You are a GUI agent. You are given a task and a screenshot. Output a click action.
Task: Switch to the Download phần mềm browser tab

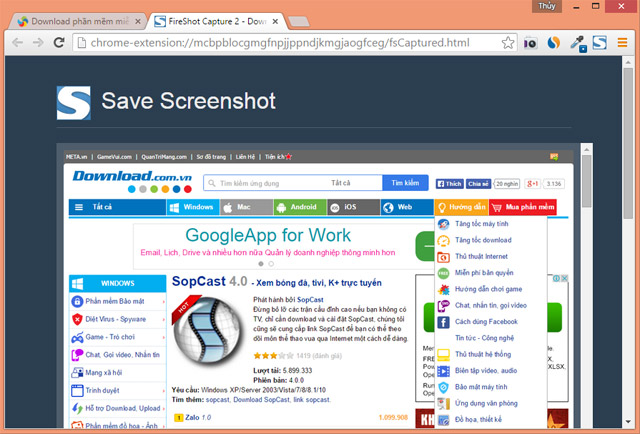pos(79,21)
